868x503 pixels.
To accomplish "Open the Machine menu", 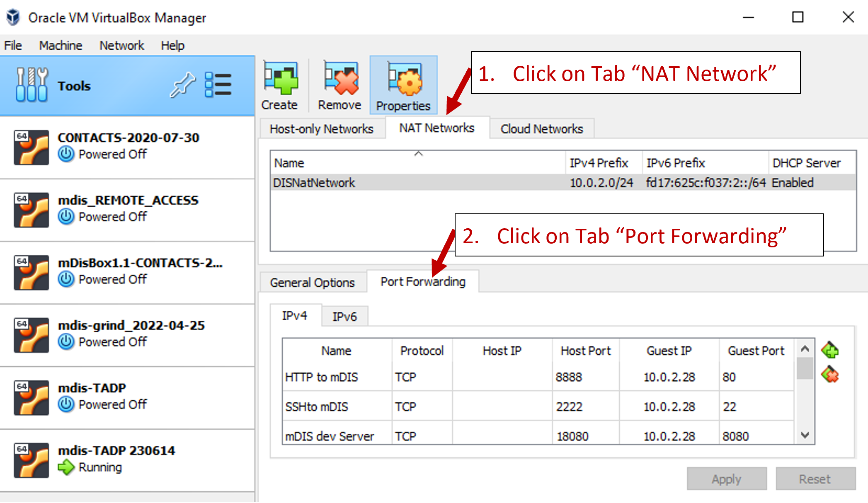I will coord(61,45).
